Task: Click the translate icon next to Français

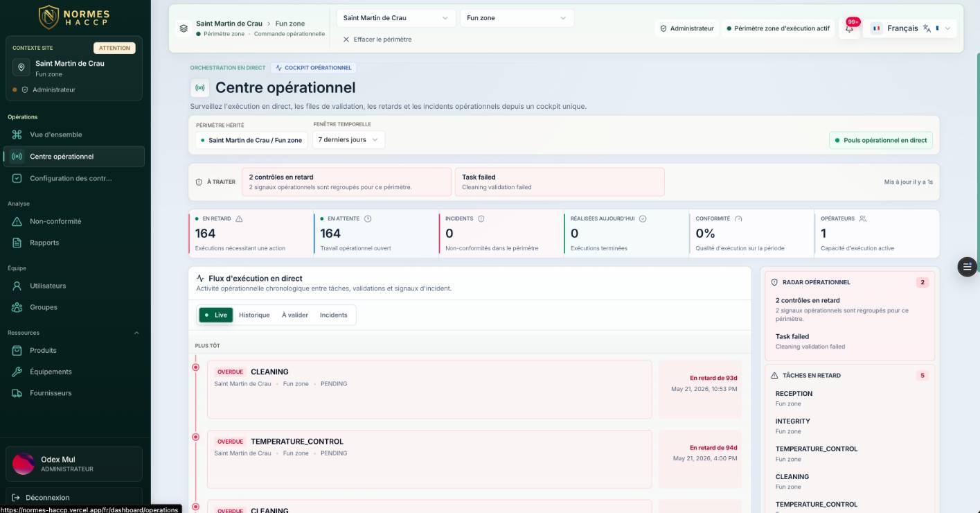Action: coord(927,28)
